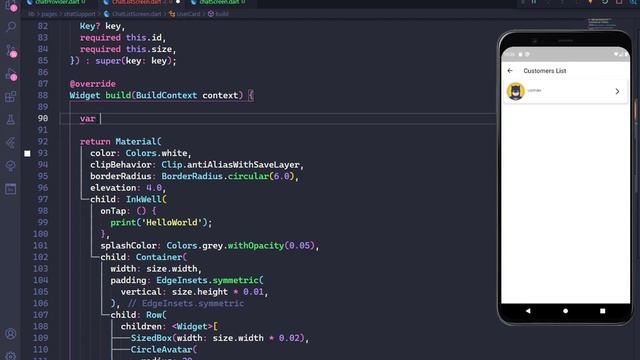Viewport: 640px width, 360px height.
Task: Click BuildContext on line 88
Action: 167,96
